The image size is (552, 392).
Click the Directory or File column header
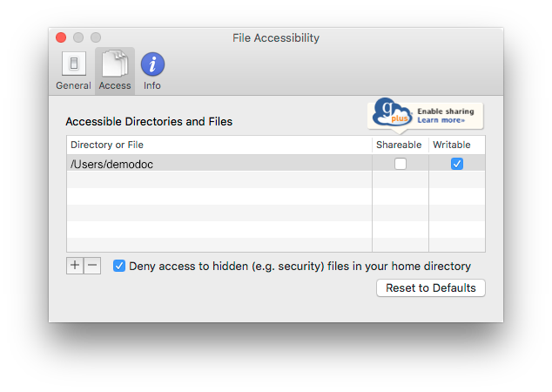click(x=219, y=145)
